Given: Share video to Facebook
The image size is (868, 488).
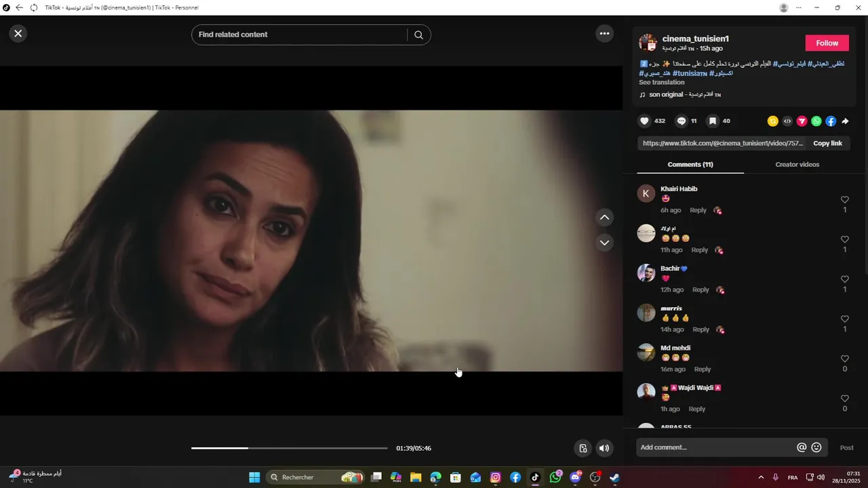Looking at the screenshot, I should 831,121.
